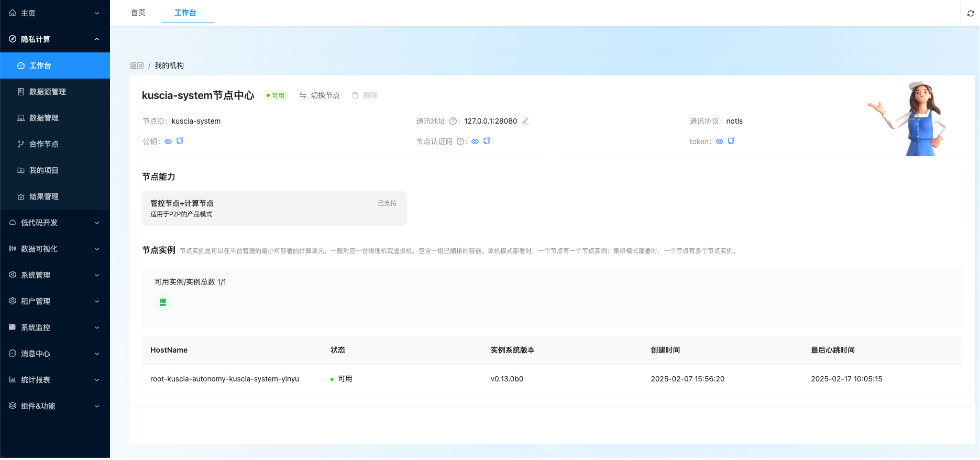Click the 可用 status tag by node title
Image resolution: width=980 pixels, height=460 pixels.
(x=276, y=96)
